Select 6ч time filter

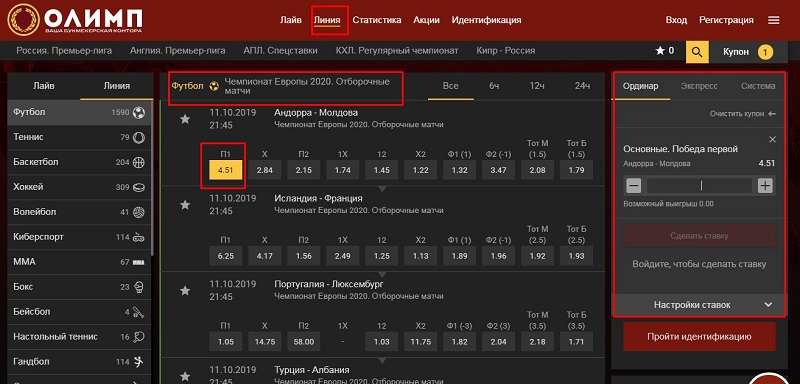pos(494,86)
